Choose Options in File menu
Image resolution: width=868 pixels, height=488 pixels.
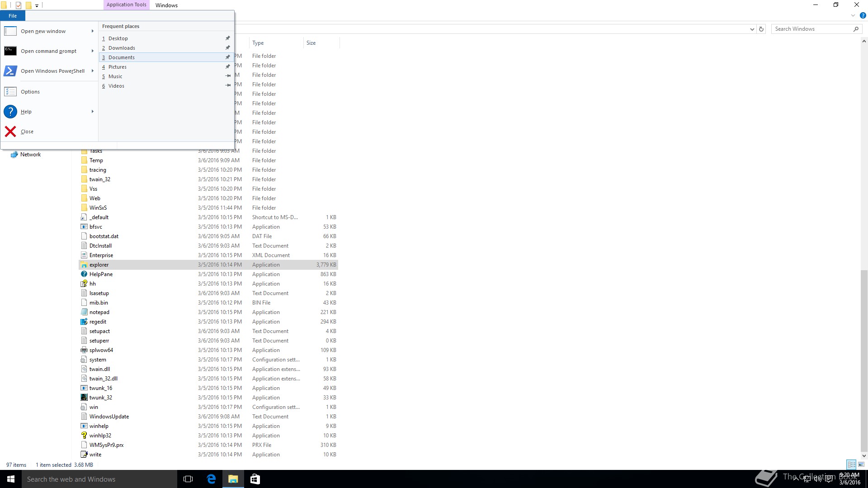coord(49,92)
